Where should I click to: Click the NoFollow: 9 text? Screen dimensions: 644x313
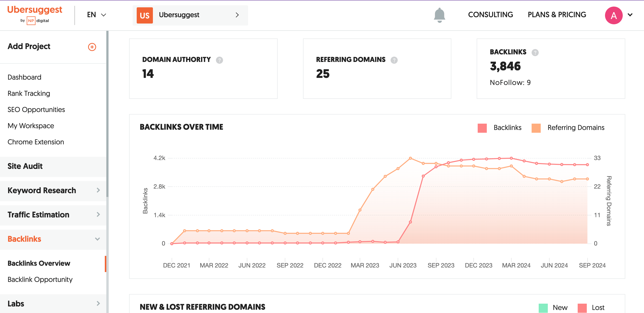click(510, 82)
